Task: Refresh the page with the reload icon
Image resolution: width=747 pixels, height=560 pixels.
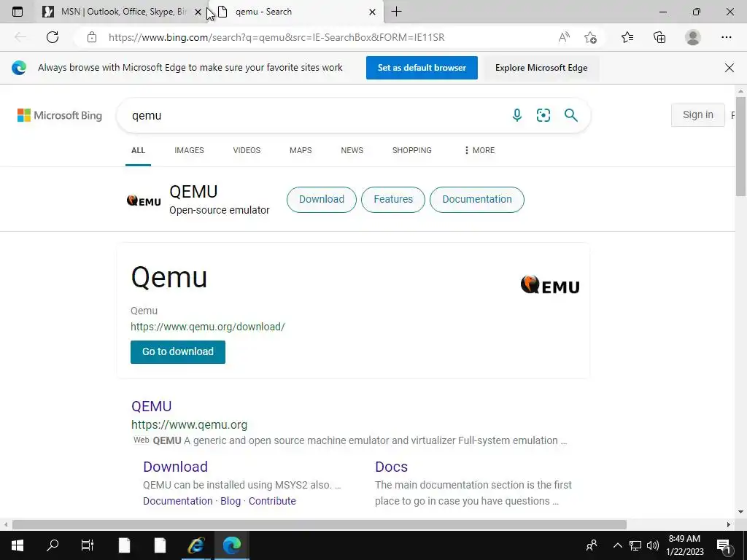Action: pos(53,37)
